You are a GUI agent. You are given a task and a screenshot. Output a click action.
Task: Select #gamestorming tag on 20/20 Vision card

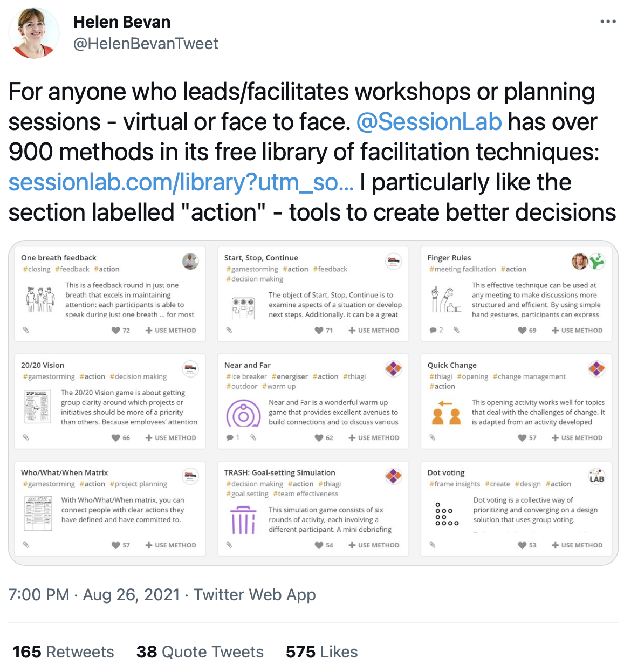(49, 376)
